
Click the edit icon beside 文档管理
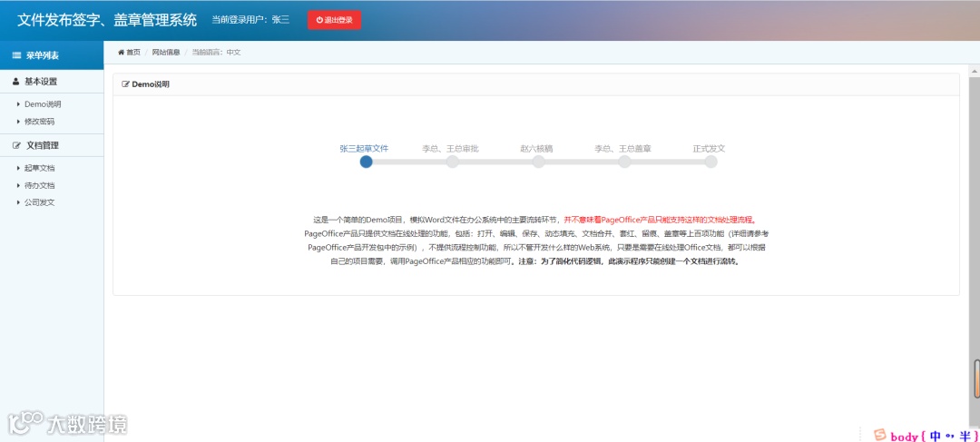pyautogui.click(x=17, y=145)
